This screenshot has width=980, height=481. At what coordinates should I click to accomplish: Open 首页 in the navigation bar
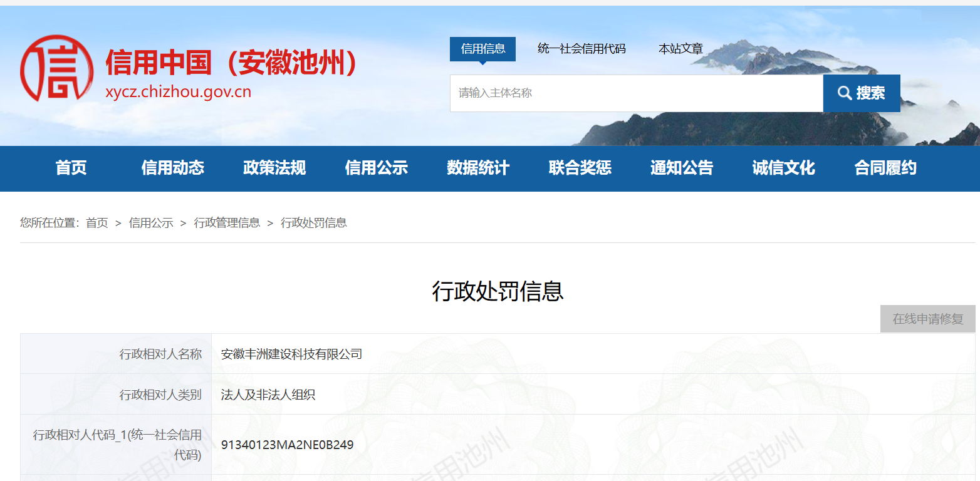pyautogui.click(x=71, y=168)
